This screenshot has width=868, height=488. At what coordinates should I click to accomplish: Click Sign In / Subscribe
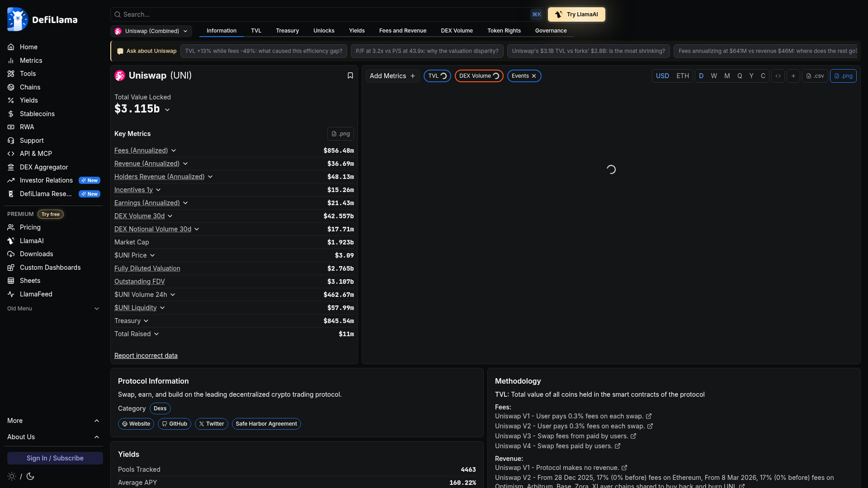55,458
